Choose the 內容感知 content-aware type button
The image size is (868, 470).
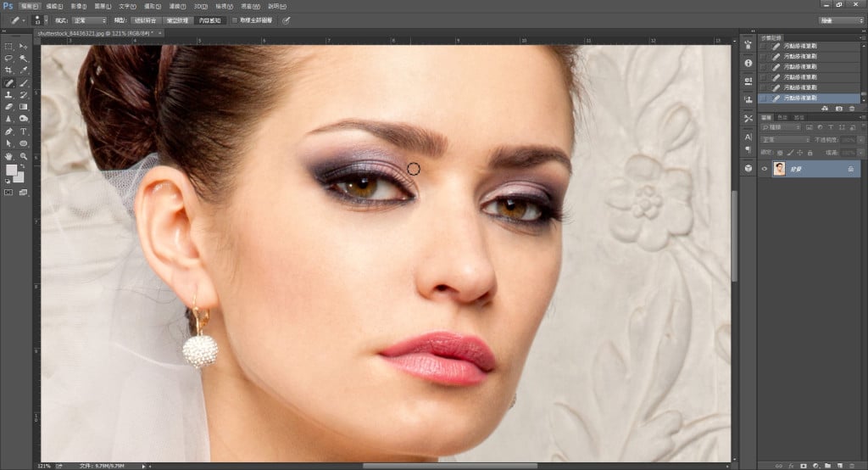point(209,20)
